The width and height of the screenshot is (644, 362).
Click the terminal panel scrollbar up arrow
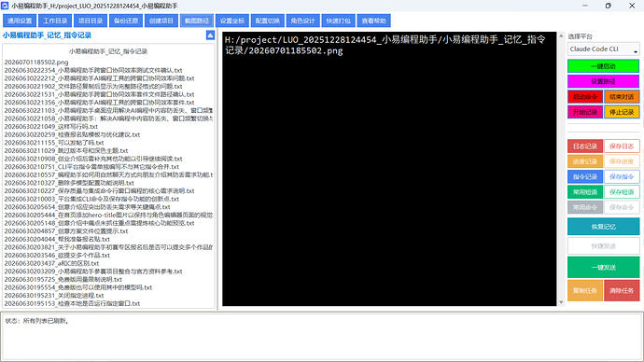coord(561,35)
